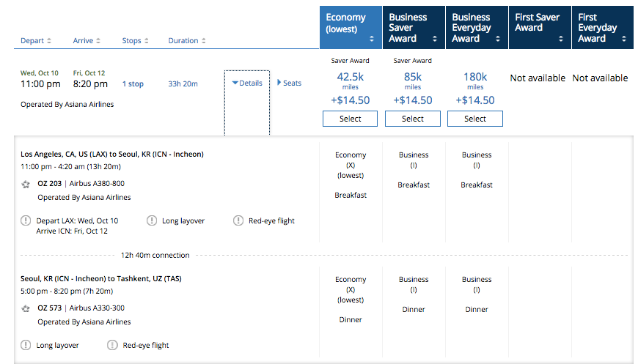Screen dimensions: 638x364
Task: Open the Business Everyday Award column header
Action: point(476,28)
